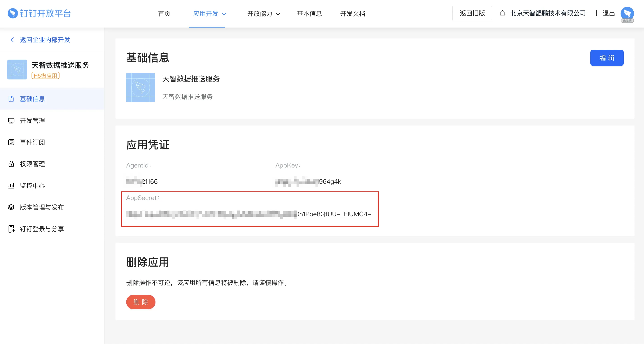Image resolution: width=644 pixels, height=344 pixels.
Task: Open the 首页 navigation tab
Action: point(164,14)
